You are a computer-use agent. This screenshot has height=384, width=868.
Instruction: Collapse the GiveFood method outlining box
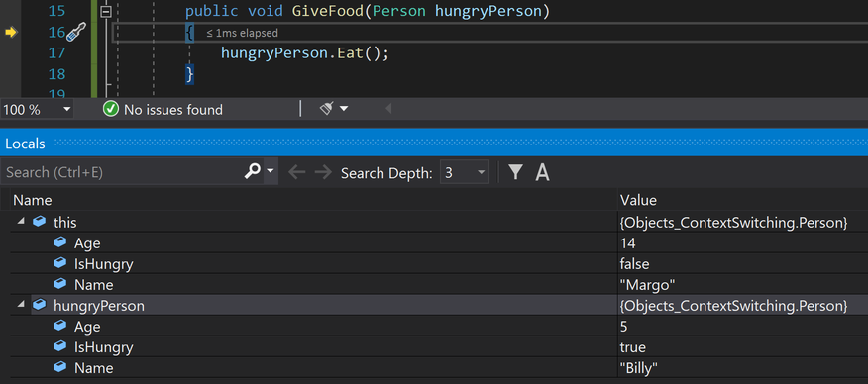click(106, 11)
